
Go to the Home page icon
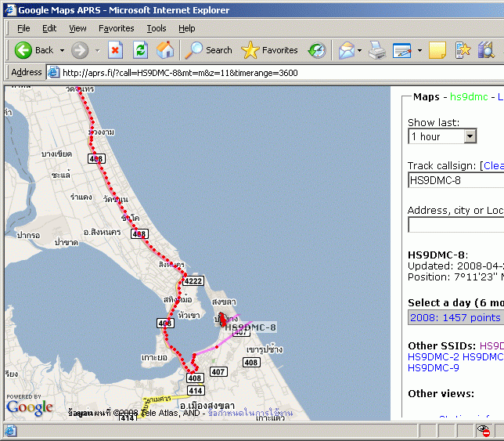[165, 50]
